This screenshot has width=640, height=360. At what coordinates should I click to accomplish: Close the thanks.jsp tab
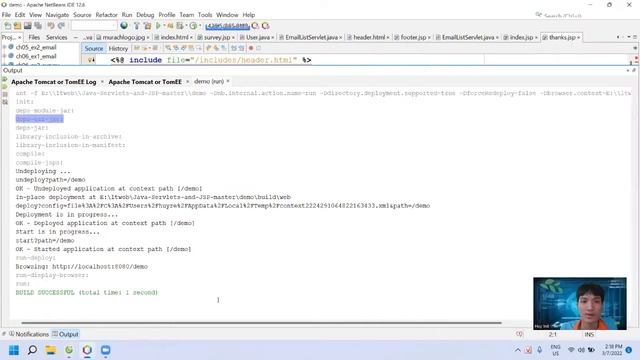578,38
